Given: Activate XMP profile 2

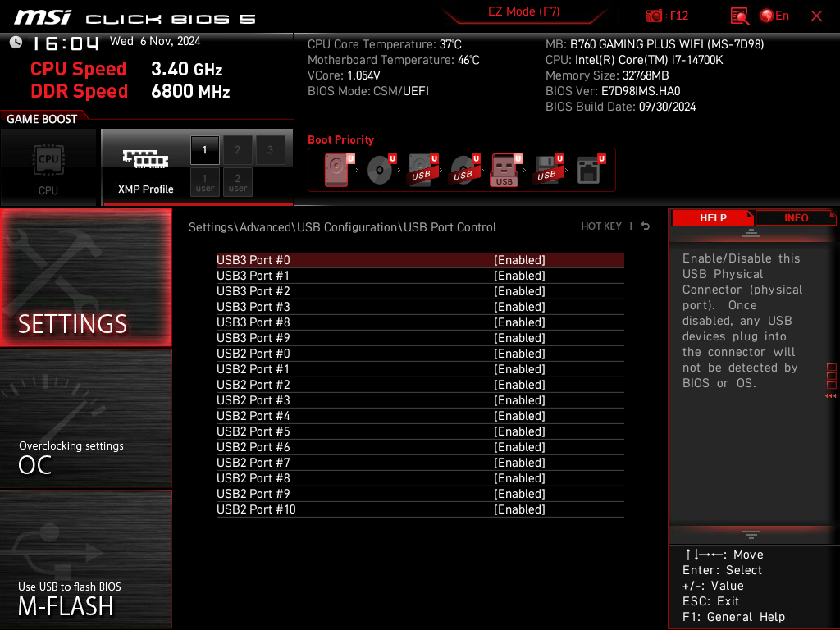Looking at the screenshot, I should 237,150.
